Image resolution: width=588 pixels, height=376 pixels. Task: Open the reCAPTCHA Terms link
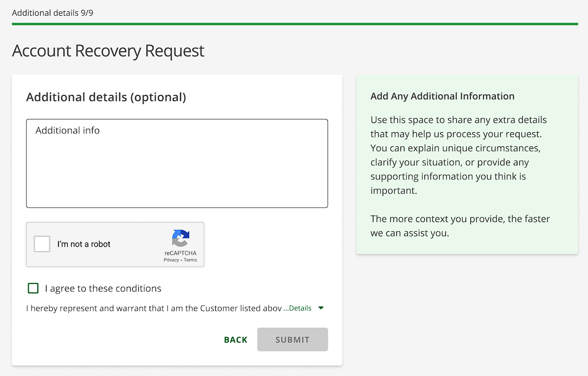(x=190, y=260)
